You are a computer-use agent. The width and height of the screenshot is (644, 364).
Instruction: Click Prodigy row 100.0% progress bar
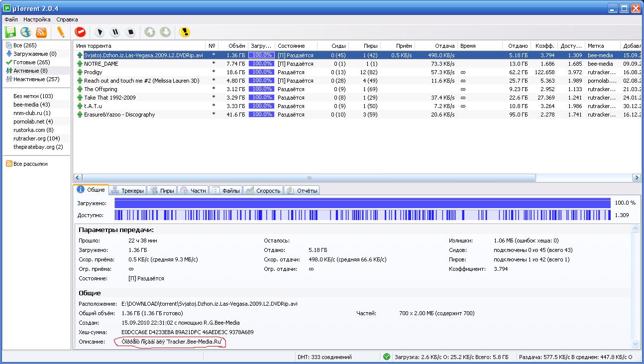[261, 72]
